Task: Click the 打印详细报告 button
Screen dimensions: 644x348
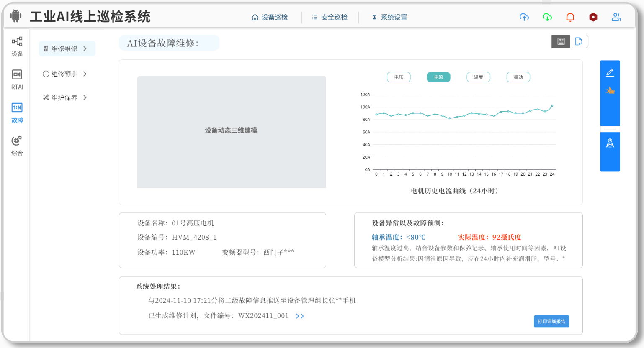Action: point(551,321)
